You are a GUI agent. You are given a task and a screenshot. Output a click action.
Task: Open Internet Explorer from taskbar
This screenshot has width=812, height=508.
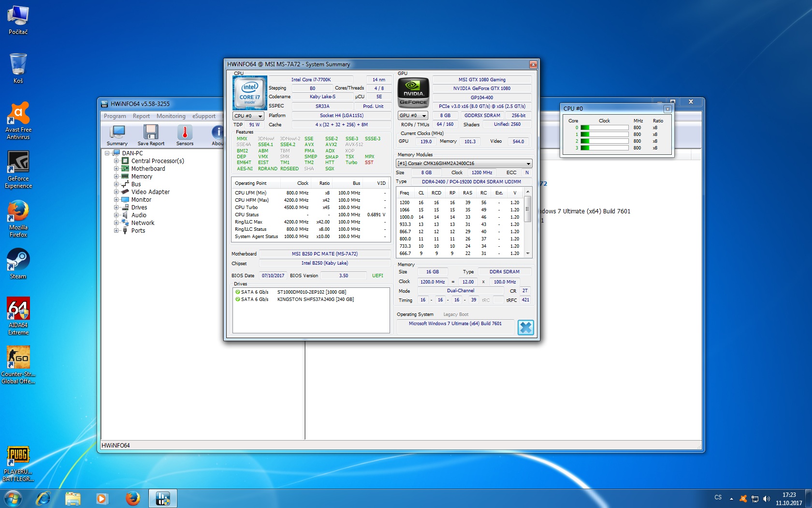43,498
